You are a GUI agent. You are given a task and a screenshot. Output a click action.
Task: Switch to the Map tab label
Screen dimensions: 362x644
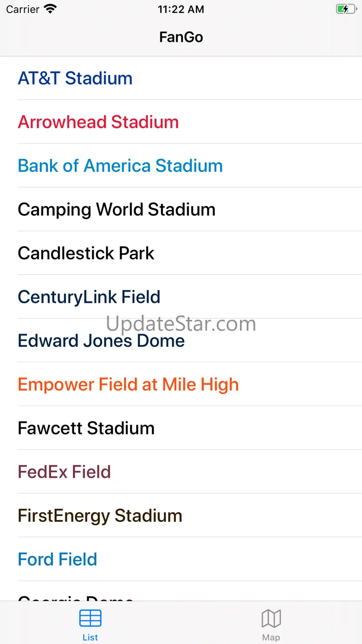tap(271, 637)
